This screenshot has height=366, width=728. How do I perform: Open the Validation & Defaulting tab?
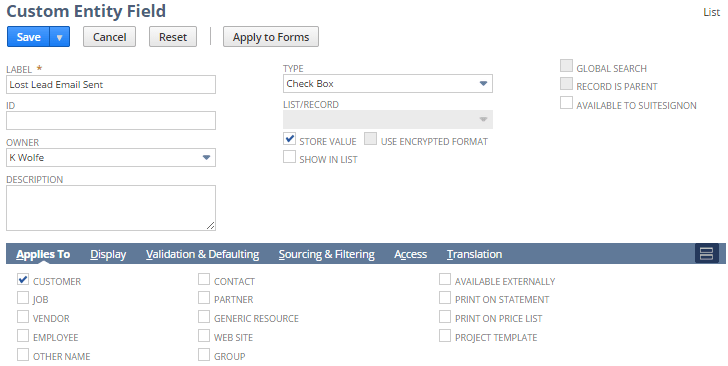pos(202,254)
